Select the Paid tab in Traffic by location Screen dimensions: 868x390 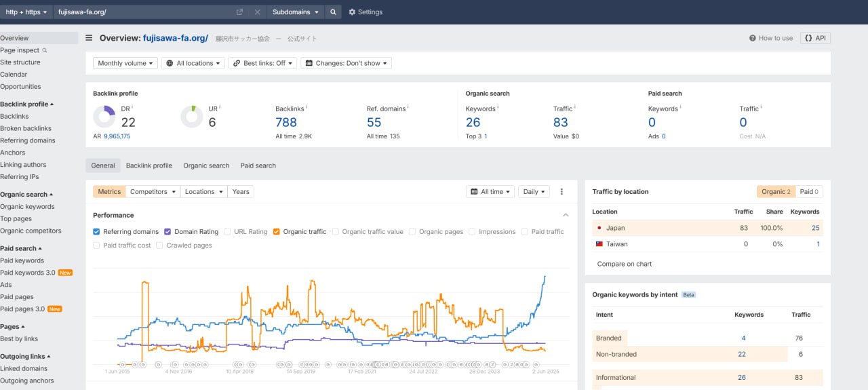click(809, 192)
